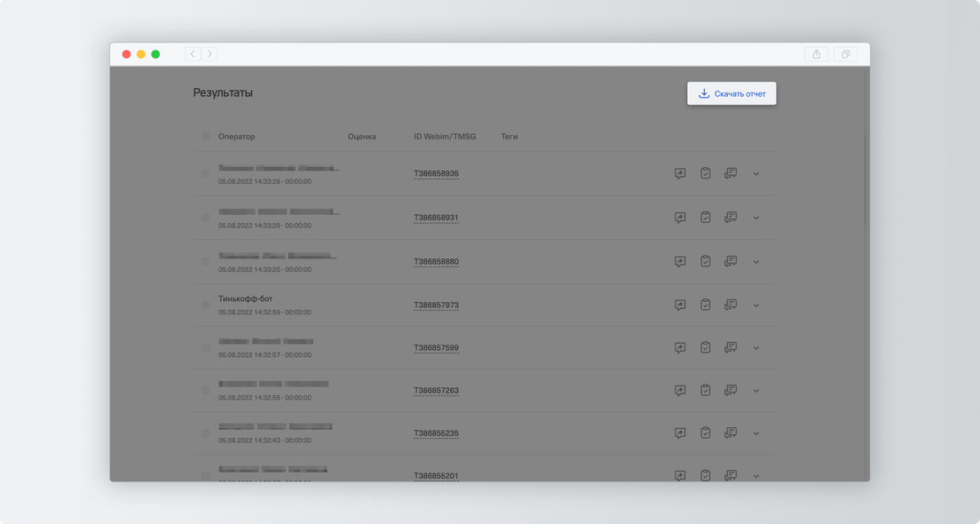Open the clipboard checklist icon for T386858931

[x=705, y=217]
